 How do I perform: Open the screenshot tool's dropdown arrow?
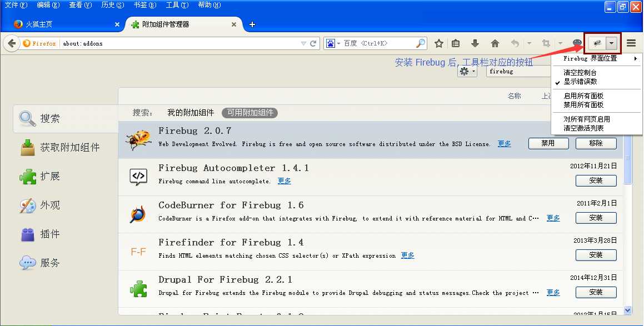click(560, 43)
